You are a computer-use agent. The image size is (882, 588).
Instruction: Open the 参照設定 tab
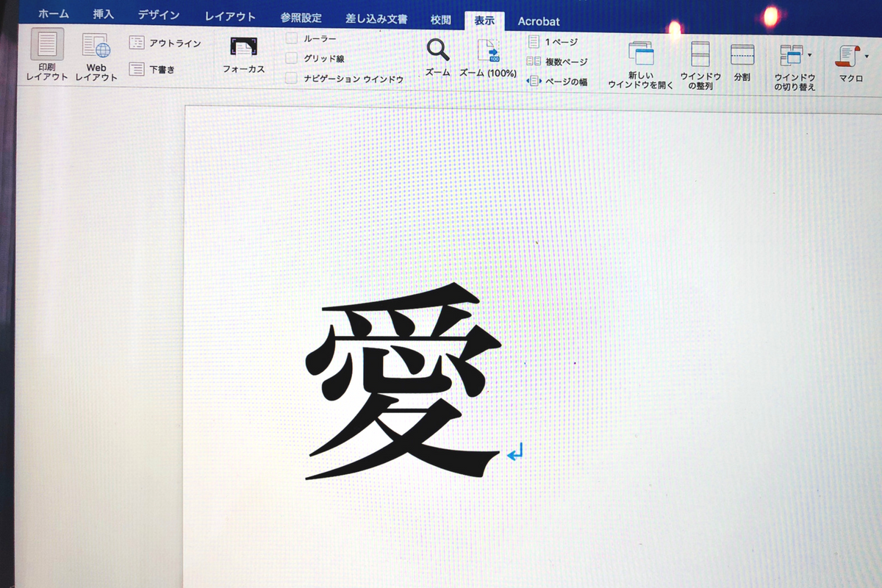click(x=301, y=18)
